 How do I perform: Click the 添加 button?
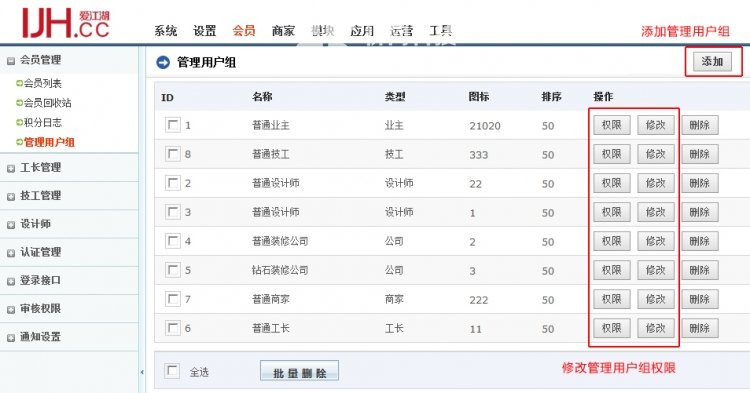[x=712, y=61]
